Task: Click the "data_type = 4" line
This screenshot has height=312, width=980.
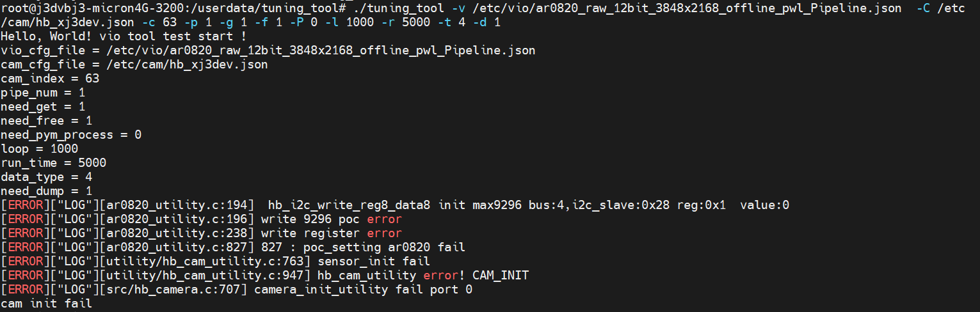Action: 46,177
